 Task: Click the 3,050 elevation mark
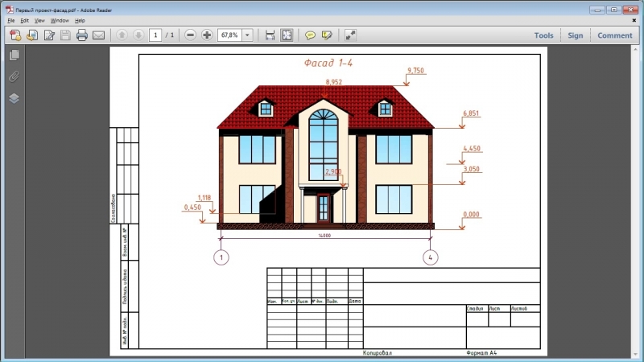(471, 169)
